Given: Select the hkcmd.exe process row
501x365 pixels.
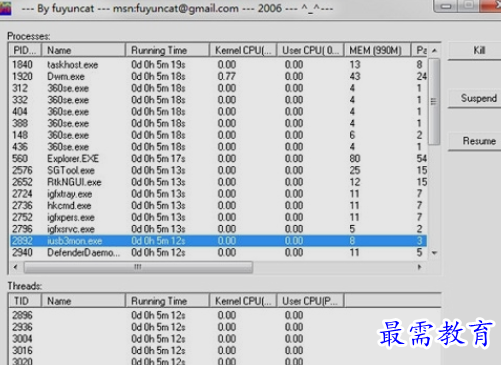Looking at the screenshot, I should click(x=218, y=205).
